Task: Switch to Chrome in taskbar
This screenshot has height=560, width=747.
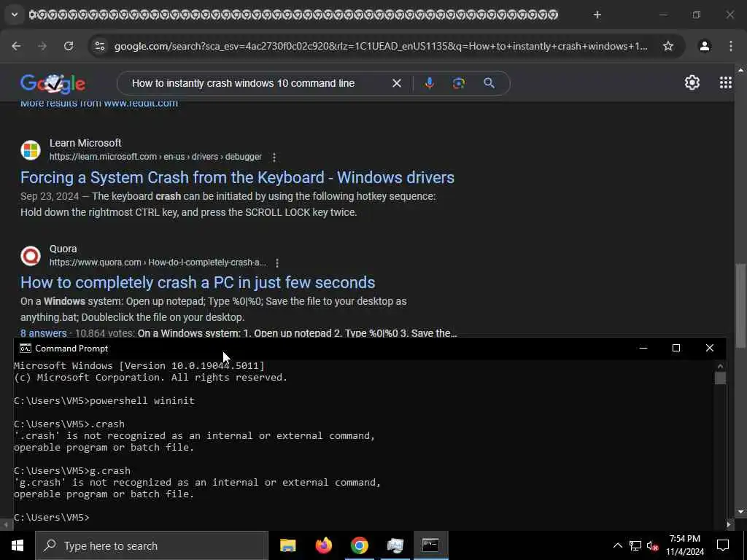Action: click(x=360, y=545)
